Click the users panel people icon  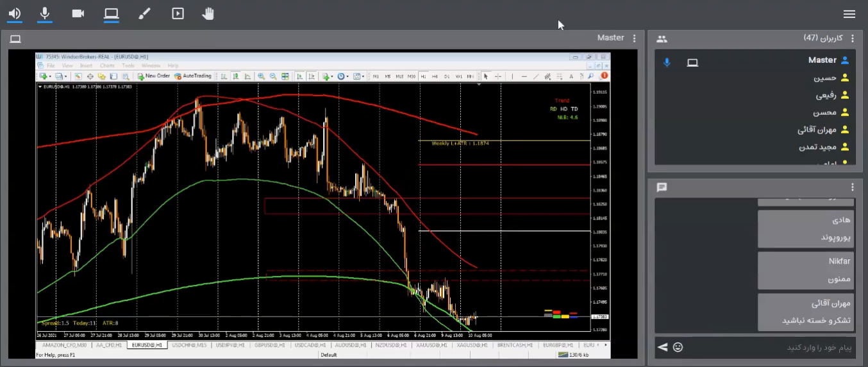pyautogui.click(x=662, y=39)
